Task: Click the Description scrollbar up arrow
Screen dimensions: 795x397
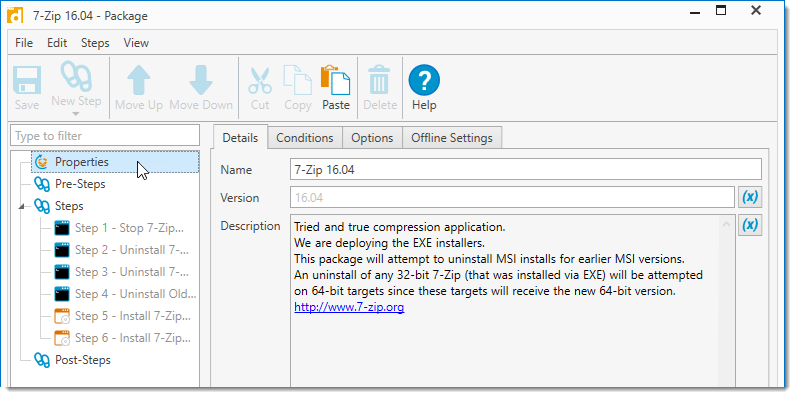Action: coord(727,224)
